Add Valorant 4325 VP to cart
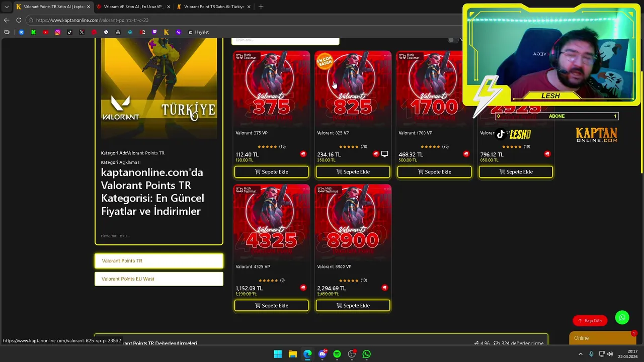Viewport: 644px width, 362px height. (x=272, y=306)
